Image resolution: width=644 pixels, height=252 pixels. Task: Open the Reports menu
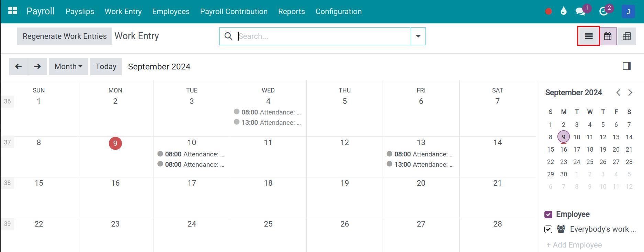click(292, 11)
